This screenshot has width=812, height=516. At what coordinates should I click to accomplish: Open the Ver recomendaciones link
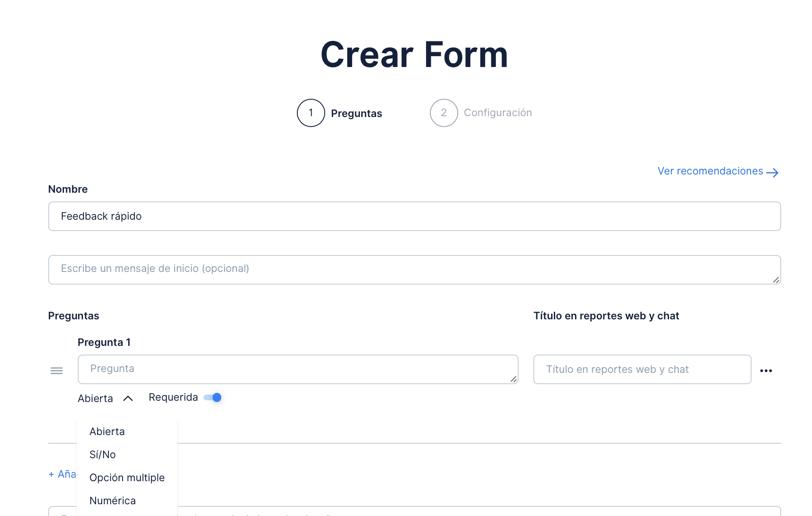pos(710,171)
